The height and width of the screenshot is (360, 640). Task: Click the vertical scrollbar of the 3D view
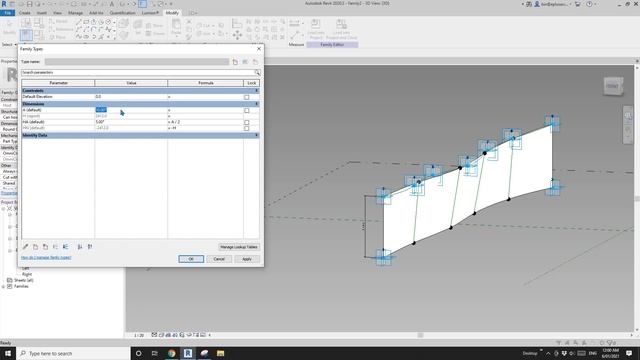pos(637,199)
